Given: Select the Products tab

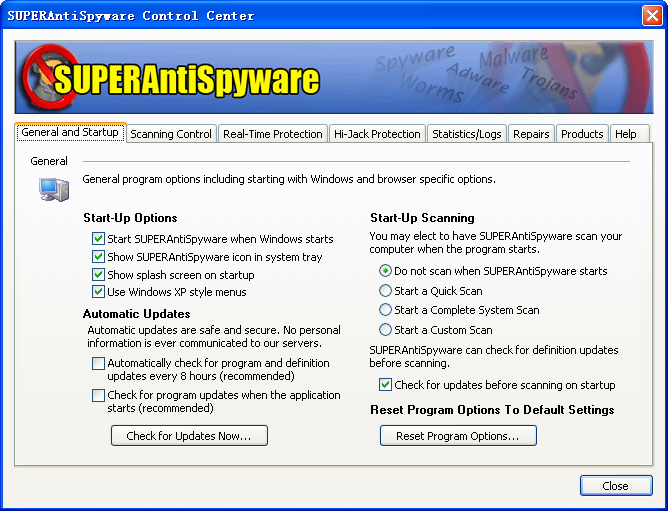Looking at the screenshot, I should pyautogui.click(x=581, y=134).
